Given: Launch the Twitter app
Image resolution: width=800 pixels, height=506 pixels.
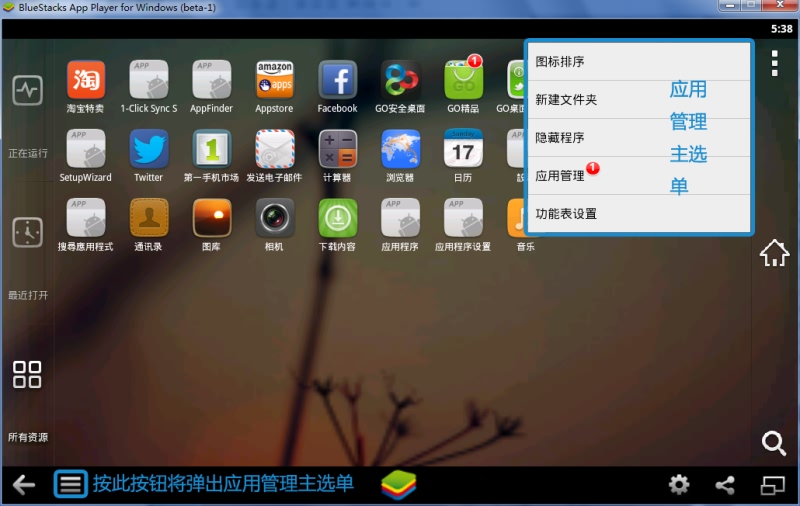Looking at the screenshot, I should point(148,149).
